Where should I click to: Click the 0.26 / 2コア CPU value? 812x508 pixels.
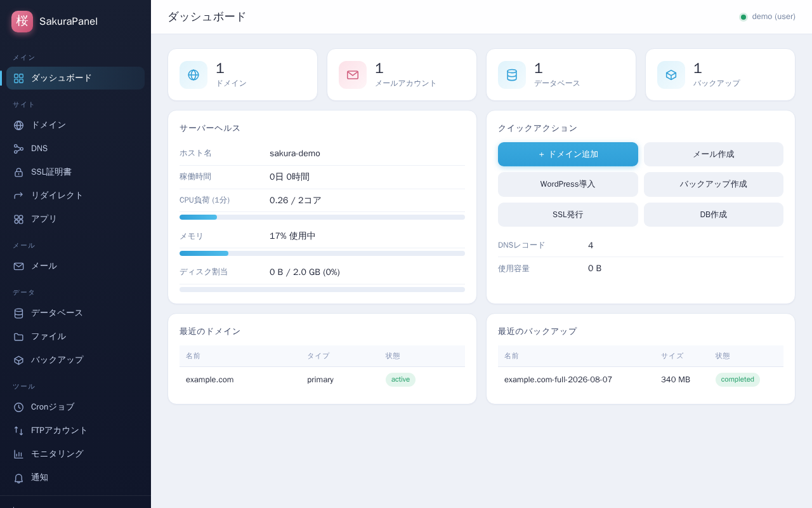(296, 201)
